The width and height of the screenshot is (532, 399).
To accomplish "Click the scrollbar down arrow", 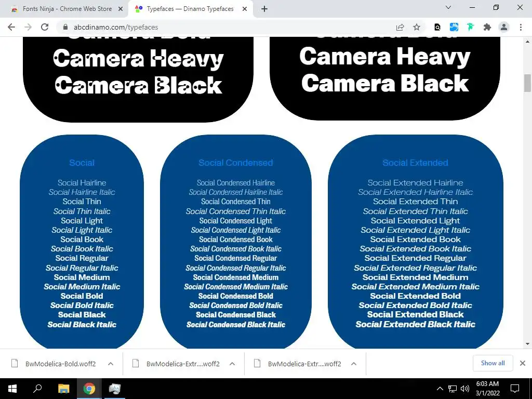I will point(527,344).
